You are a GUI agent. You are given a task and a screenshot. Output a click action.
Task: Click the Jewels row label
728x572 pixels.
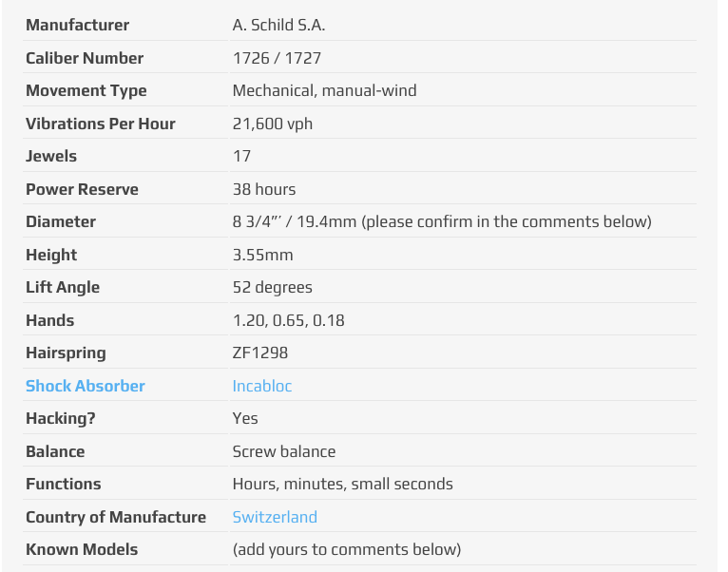tap(51, 156)
